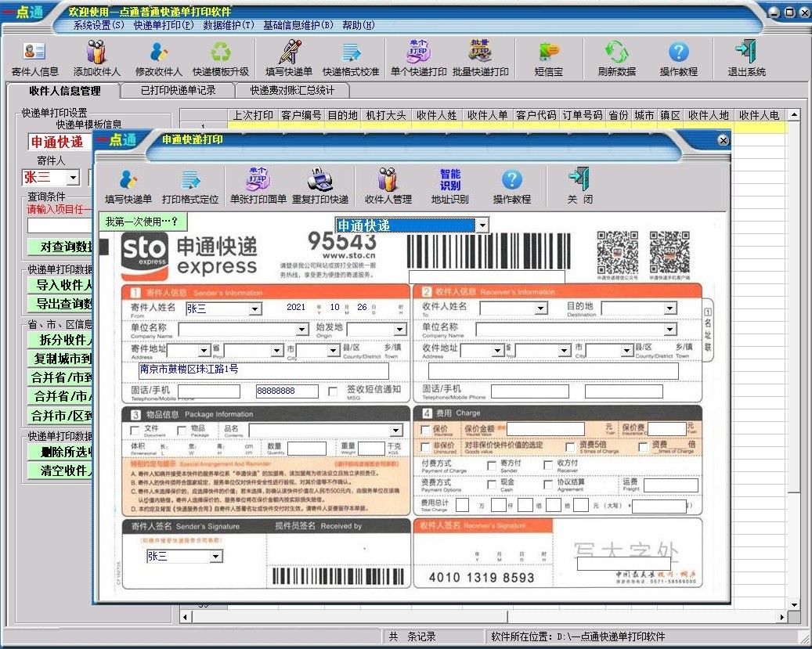Check the 签收短信通知 checkbox
Image resolution: width=812 pixels, height=649 pixels.
click(334, 391)
